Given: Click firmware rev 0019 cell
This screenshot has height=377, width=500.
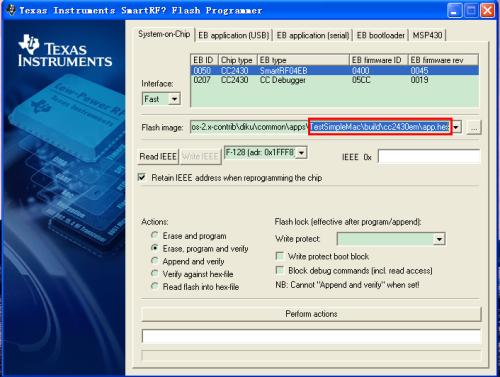Looking at the screenshot, I should click(419, 80).
